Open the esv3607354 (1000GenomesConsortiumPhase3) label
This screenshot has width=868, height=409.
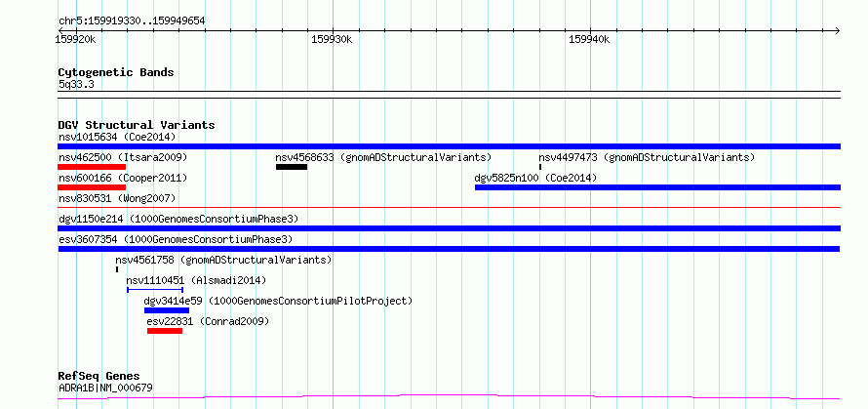click(x=176, y=239)
